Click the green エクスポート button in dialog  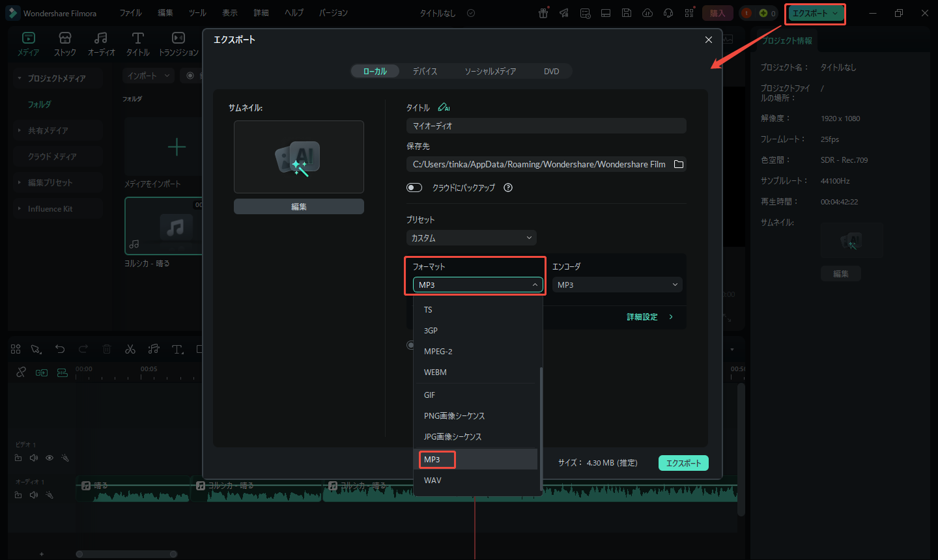click(683, 463)
